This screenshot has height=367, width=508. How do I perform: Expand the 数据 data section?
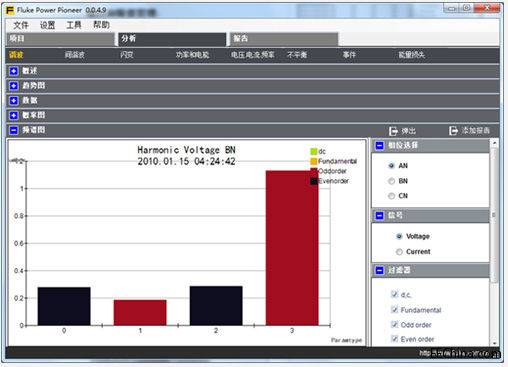point(14,100)
